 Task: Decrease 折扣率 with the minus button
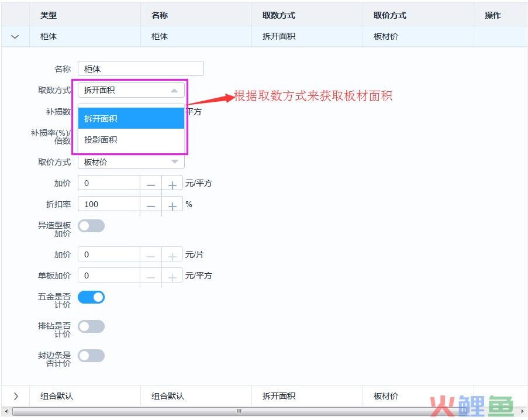coord(151,206)
